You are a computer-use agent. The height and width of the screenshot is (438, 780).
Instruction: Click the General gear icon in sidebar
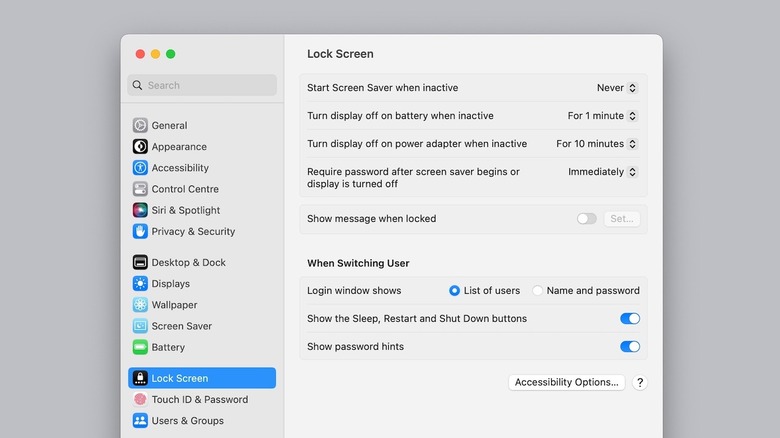tap(140, 125)
